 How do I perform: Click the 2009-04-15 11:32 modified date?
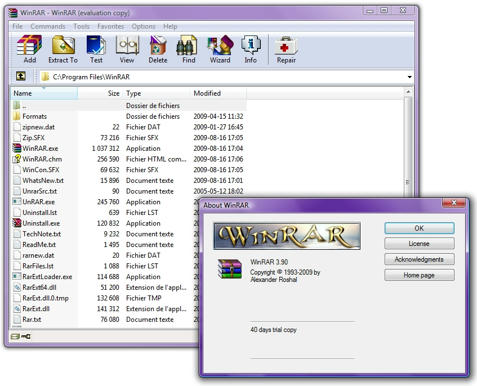(x=218, y=116)
